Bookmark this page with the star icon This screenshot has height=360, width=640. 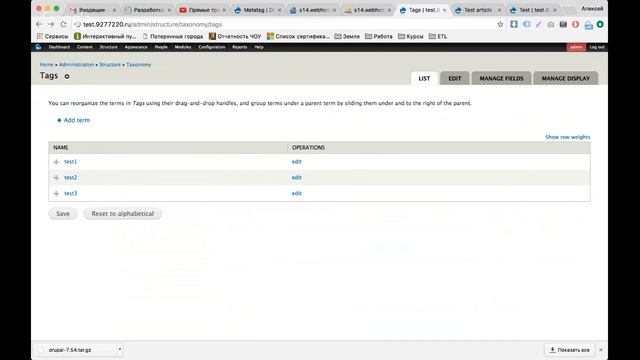500,24
